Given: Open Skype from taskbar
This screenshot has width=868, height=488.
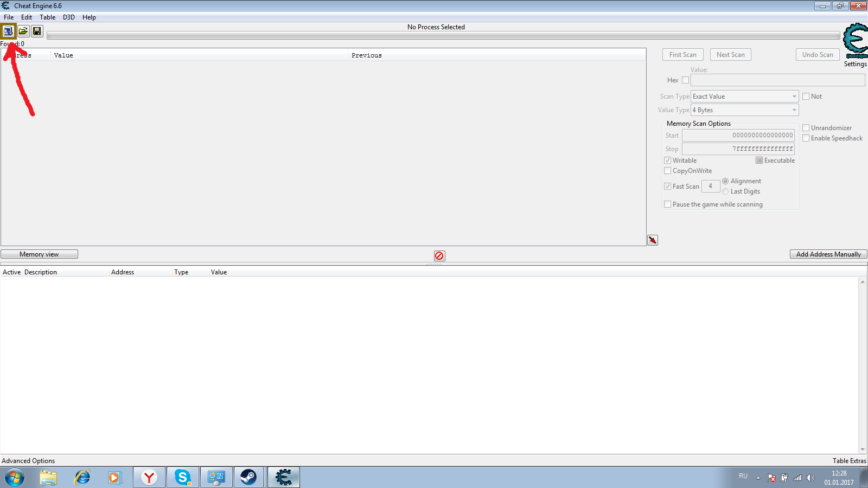Looking at the screenshot, I should pos(183,478).
